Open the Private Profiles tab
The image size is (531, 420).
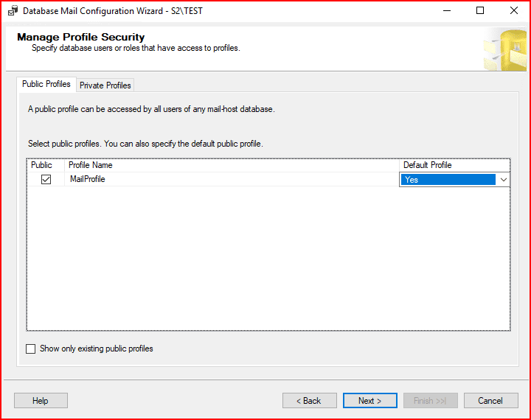(x=105, y=85)
